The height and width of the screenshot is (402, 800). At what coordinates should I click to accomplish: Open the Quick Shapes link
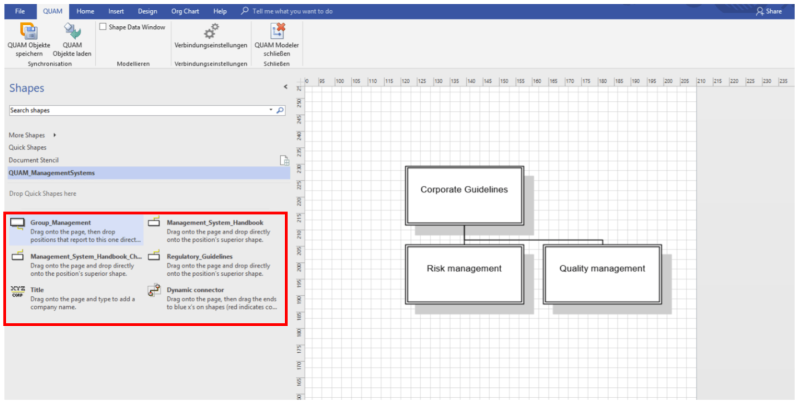(x=28, y=147)
